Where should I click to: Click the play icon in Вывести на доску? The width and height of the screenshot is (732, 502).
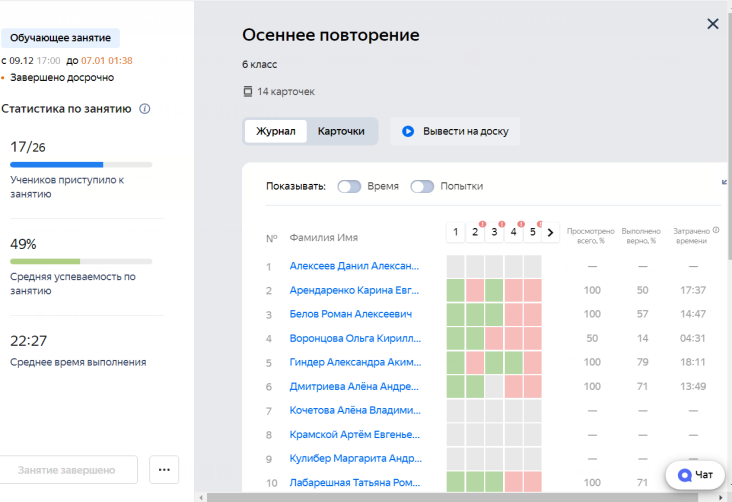[408, 131]
